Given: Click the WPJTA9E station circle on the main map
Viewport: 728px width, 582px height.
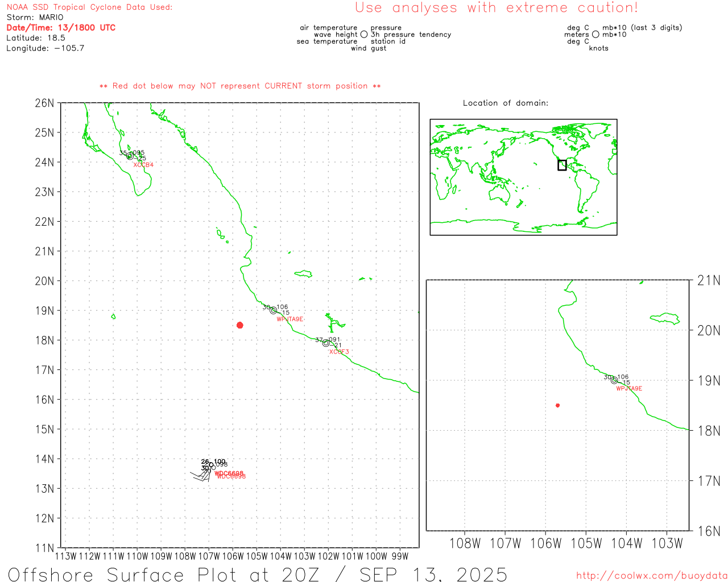Looking at the screenshot, I should point(274,310).
